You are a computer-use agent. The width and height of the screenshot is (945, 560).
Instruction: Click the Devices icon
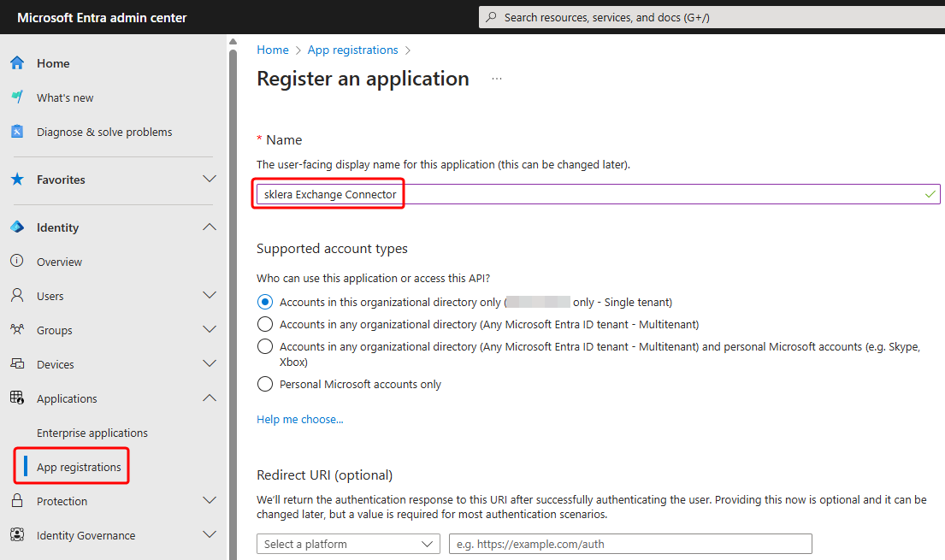click(17, 363)
